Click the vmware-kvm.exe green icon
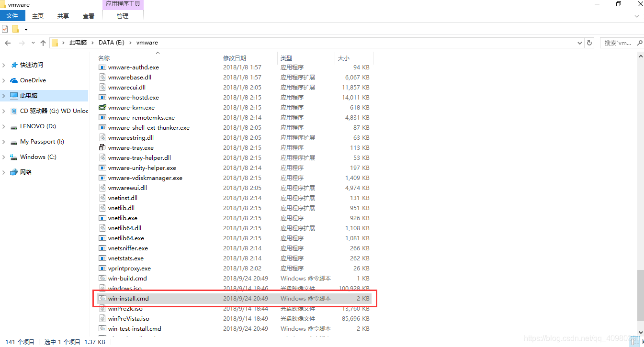This screenshot has height=347, width=644. [x=102, y=108]
